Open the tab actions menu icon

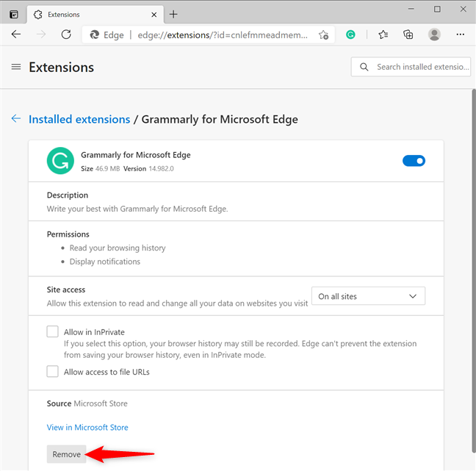14,14
